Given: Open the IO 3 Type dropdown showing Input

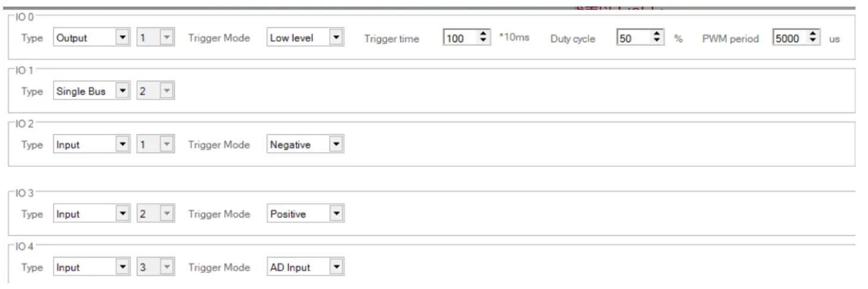Looking at the screenshot, I should tap(92, 214).
